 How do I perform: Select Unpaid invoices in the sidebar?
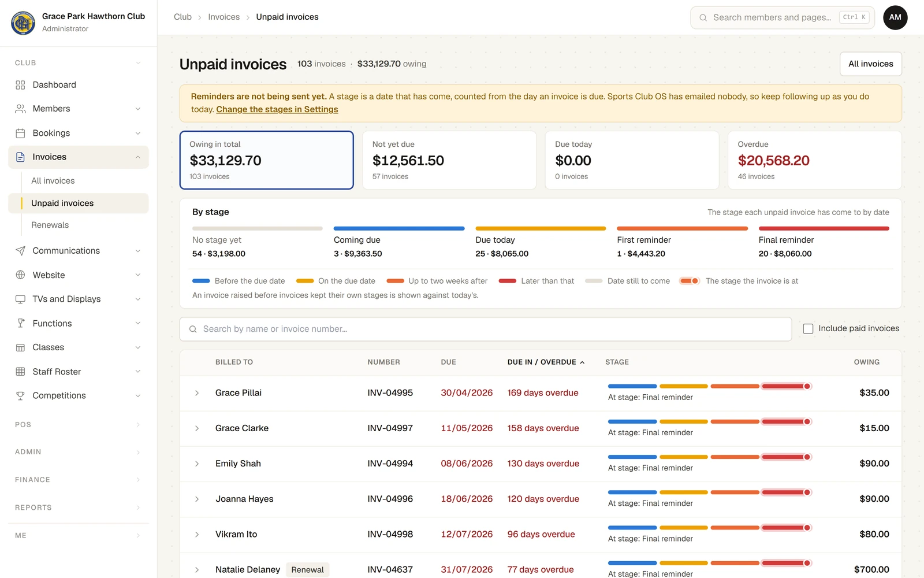coord(79,203)
